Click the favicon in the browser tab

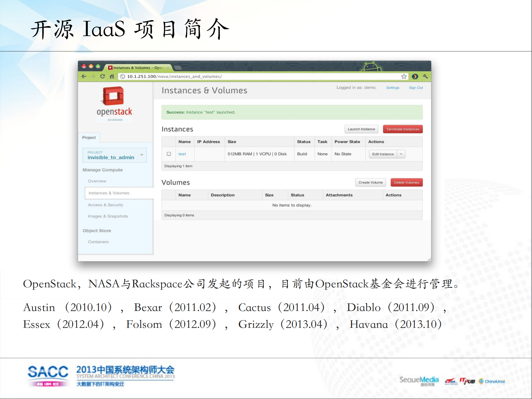point(110,67)
